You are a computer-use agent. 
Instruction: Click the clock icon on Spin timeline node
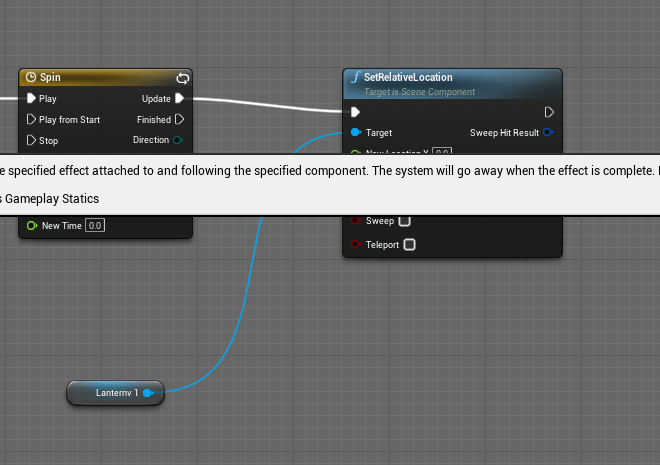[x=31, y=77]
